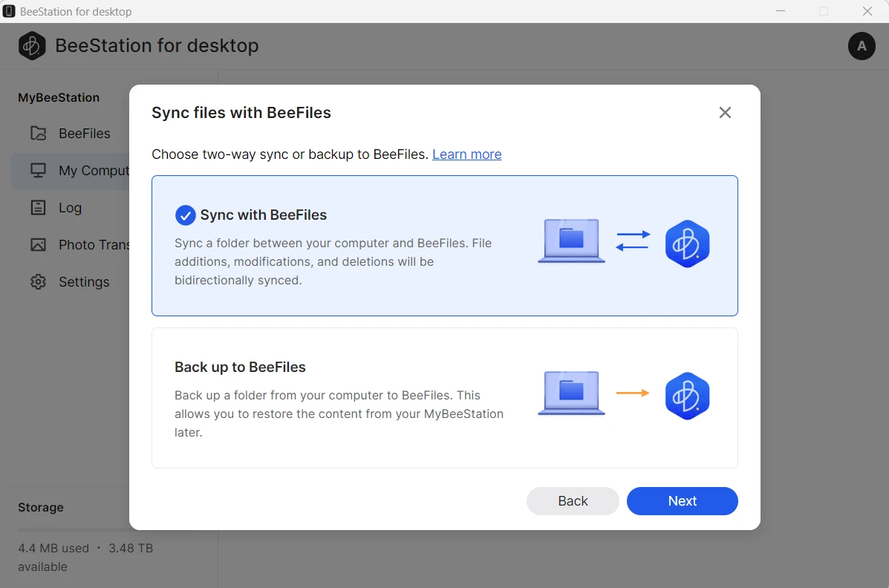Open the Log menu item
Image resolution: width=889 pixels, height=588 pixels.
pyautogui.click(x=70, y=208)
